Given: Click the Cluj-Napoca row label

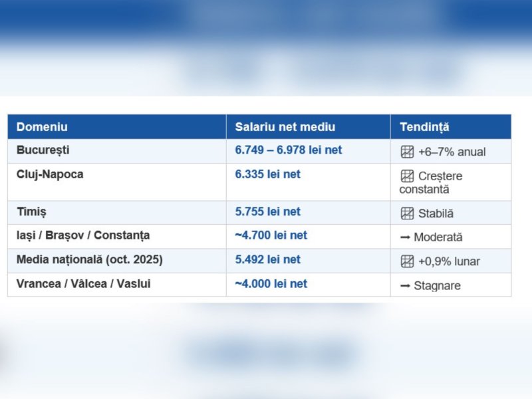Looking at the screenshot, I should coord(50,174).
